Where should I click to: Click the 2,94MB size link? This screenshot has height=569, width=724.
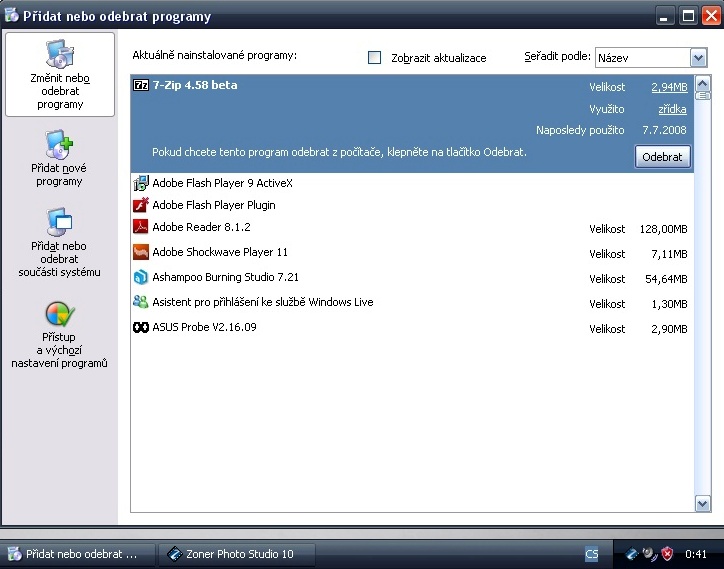coord(669,87)
